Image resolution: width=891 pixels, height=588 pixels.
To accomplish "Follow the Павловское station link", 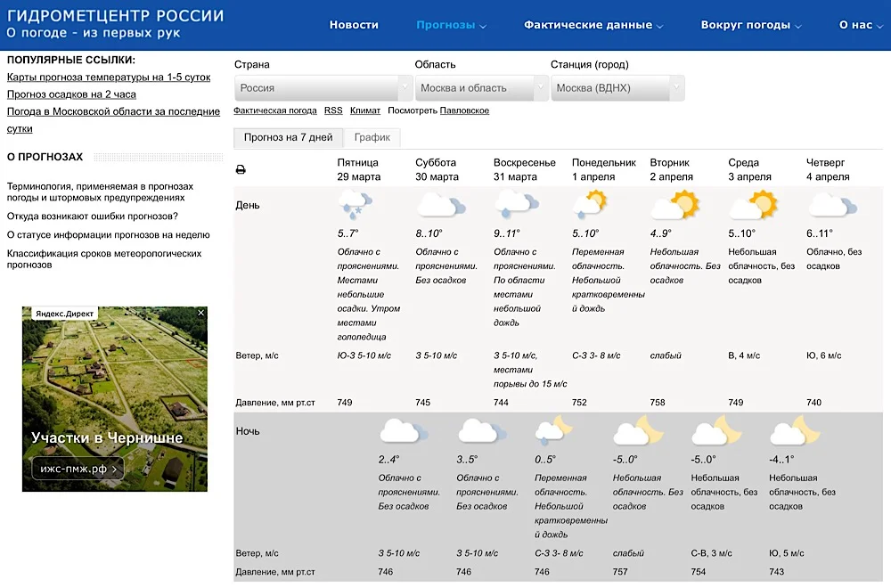I will [465, 110].
